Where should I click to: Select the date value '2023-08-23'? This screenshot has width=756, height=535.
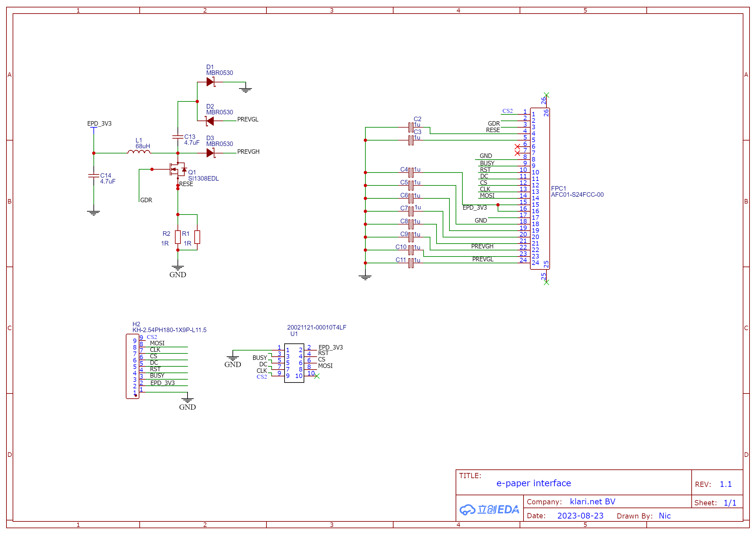pos(581,516)
